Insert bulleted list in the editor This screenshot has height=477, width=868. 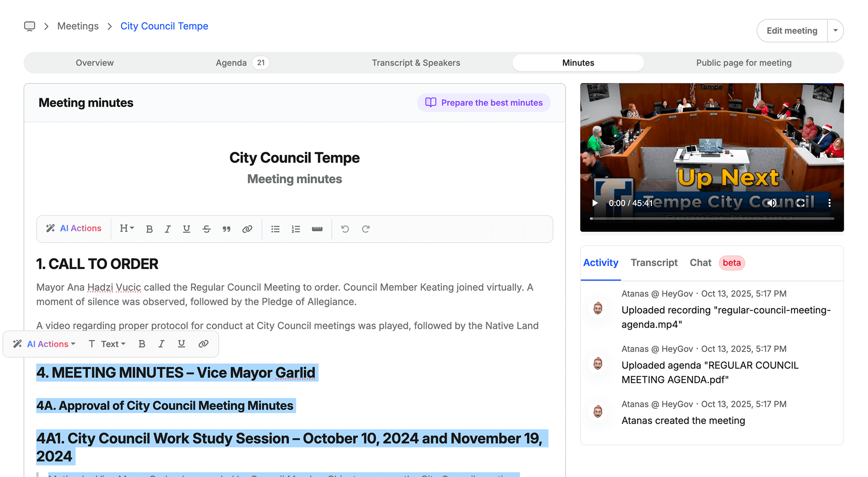(x=275, y=229)
